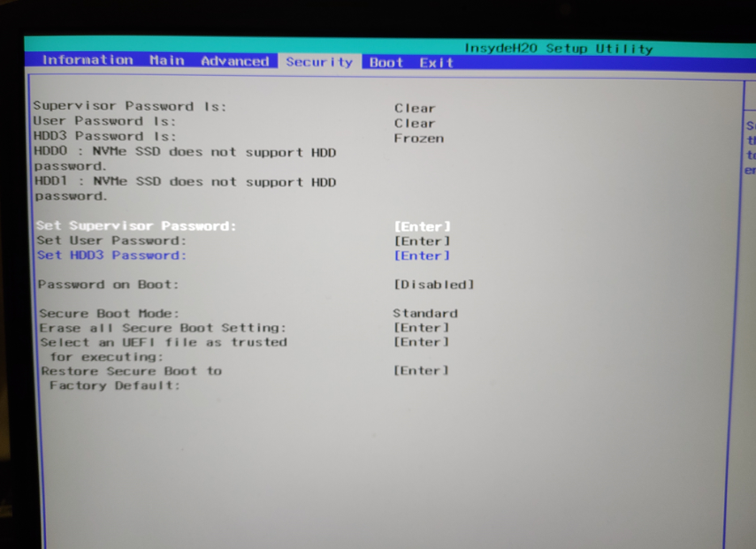Select Set HDD3 Password entry
756x549 pixels.
coord(112,255)
